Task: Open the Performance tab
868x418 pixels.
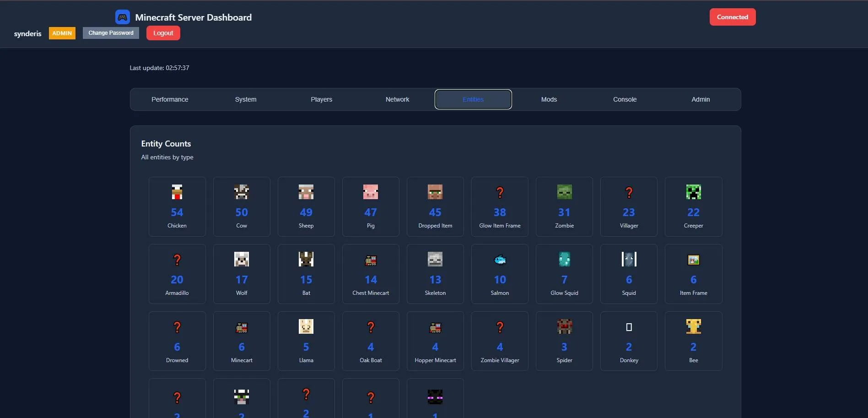Action: (170, 99)
